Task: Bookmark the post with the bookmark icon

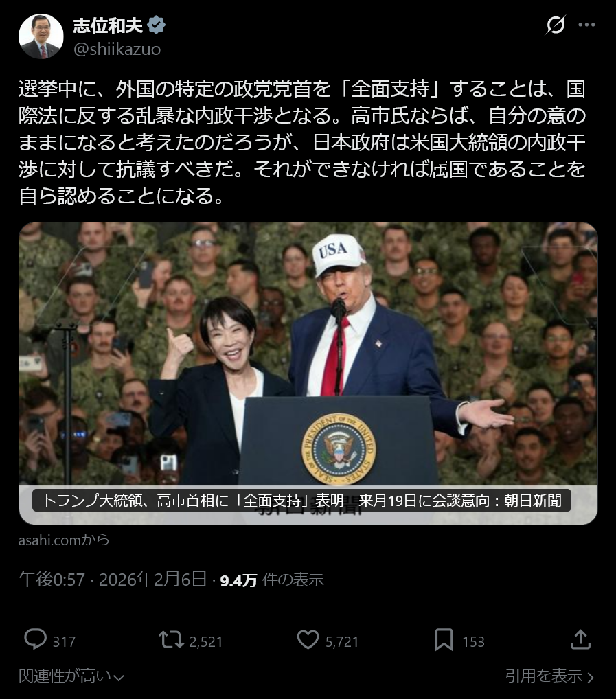Action: click(x=444, y=639)
